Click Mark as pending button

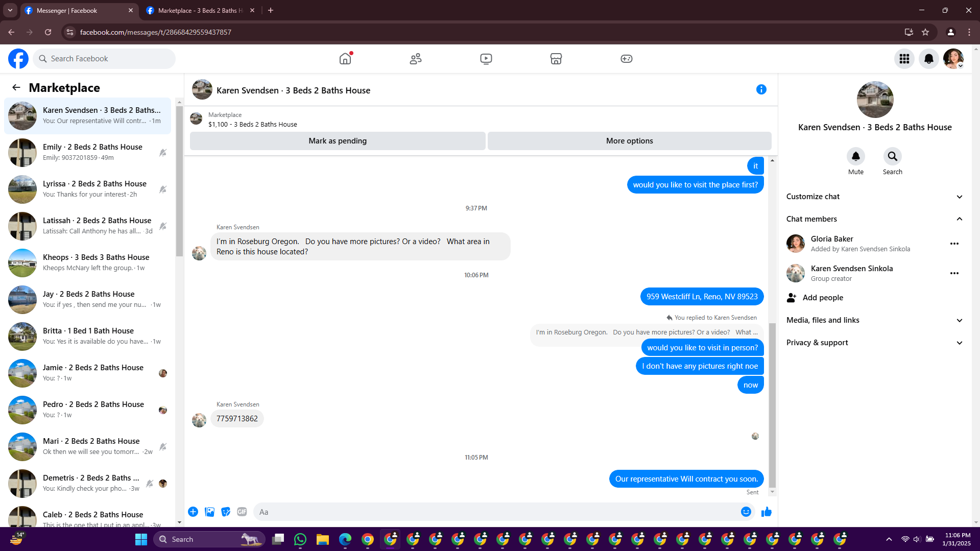click(338, 141)
